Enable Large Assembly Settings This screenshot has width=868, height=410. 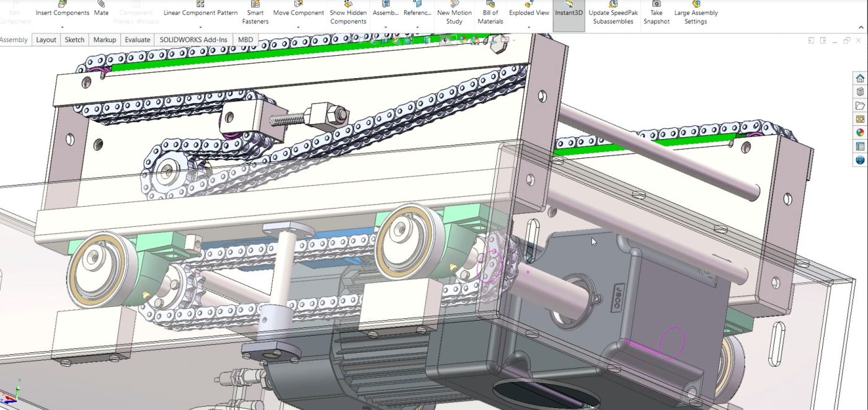695,14
